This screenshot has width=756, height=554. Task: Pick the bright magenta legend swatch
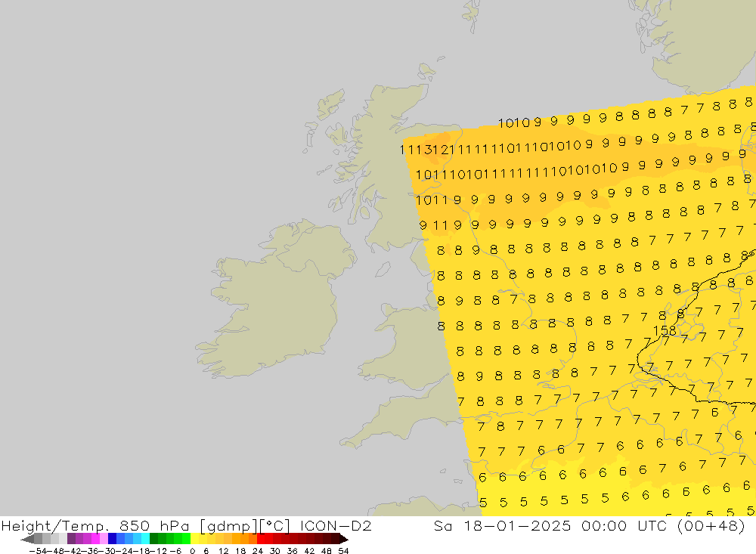95,539
